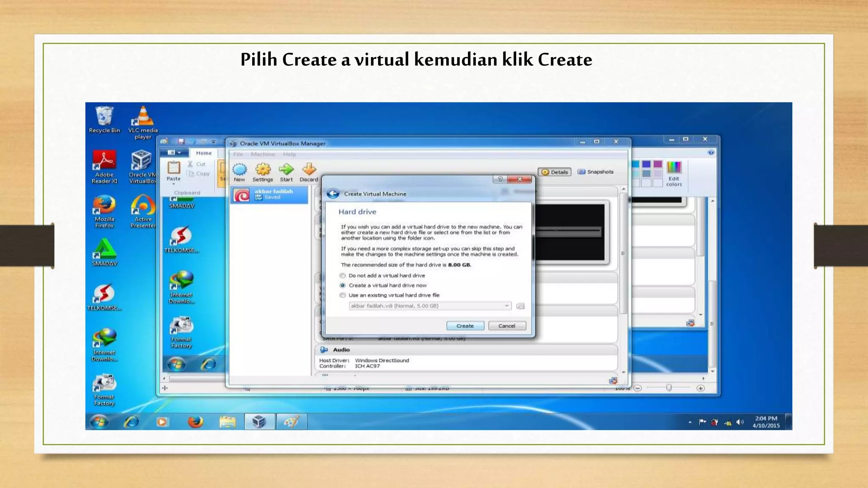Click the Snapshots button
Viewport: 868px width, 488px height.
point(595,172)
